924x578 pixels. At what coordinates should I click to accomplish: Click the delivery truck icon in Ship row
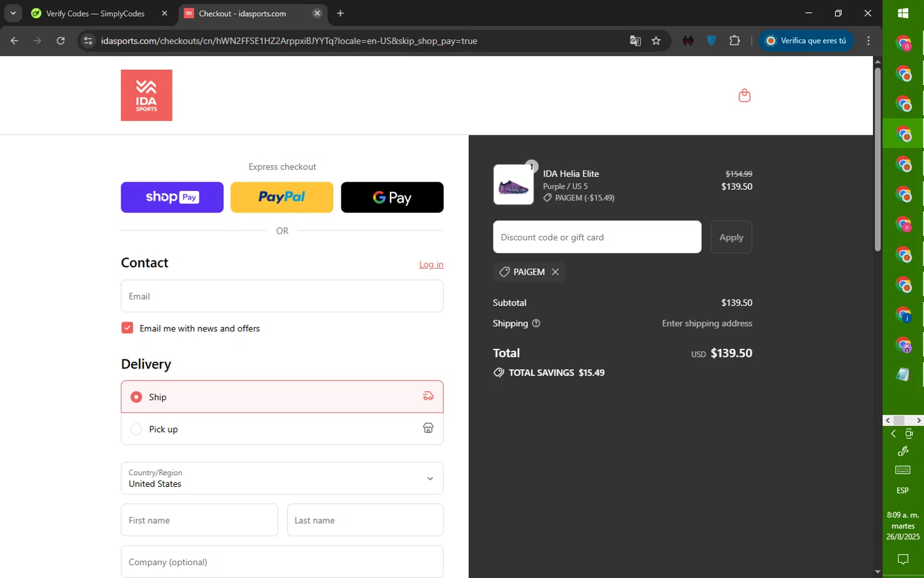point(428,396)
